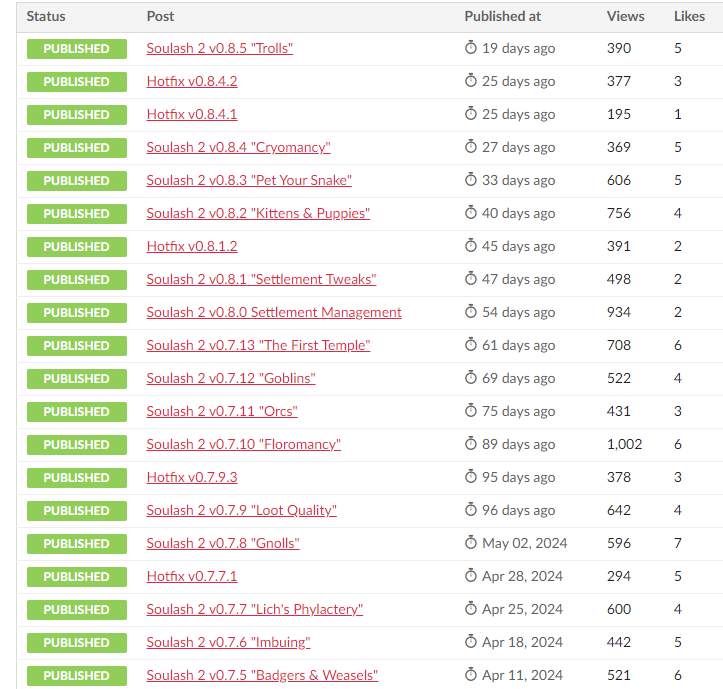Viewport: 723px width, 689px height.
Task: Click the clock icon beside Apr 11, 2024
Action: (x=471, y=675)
